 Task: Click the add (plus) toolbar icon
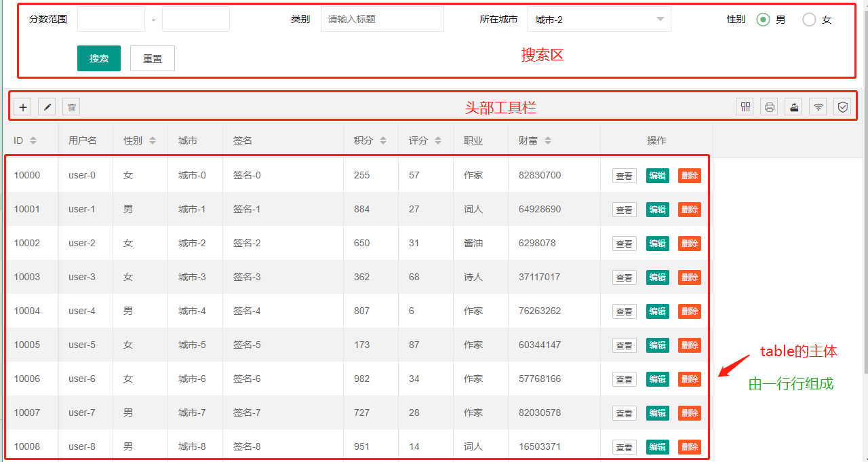(x=22, y=107)
